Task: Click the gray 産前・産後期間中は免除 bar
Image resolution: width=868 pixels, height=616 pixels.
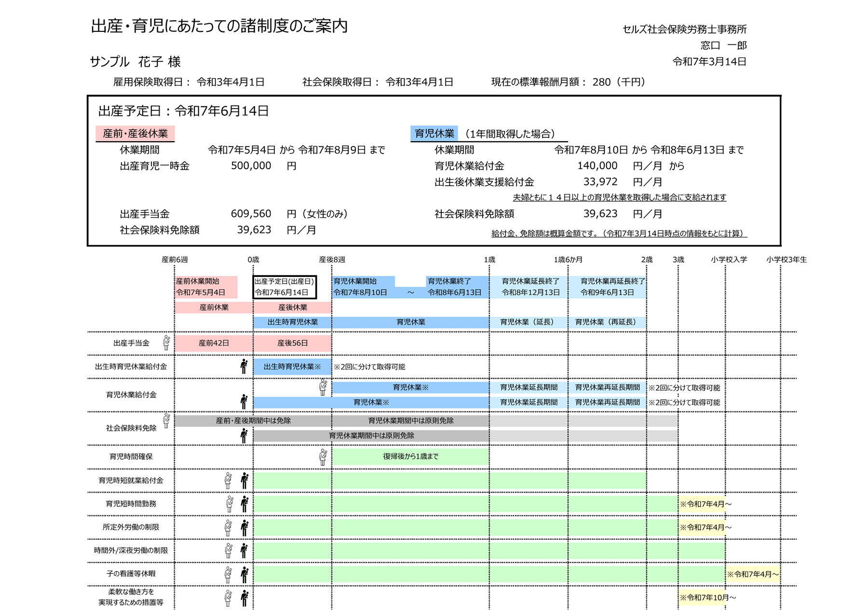Action: (x=253, y=421)
